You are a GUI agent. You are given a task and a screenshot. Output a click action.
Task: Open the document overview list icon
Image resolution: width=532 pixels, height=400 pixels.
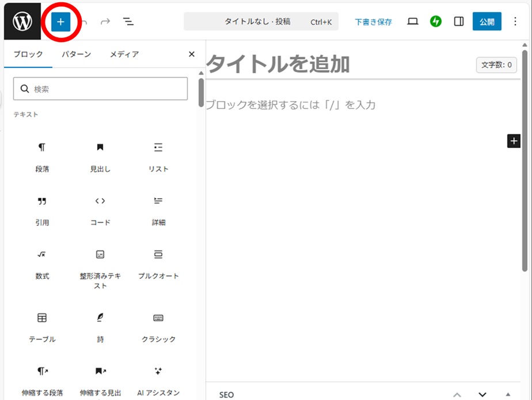point(128,22)
